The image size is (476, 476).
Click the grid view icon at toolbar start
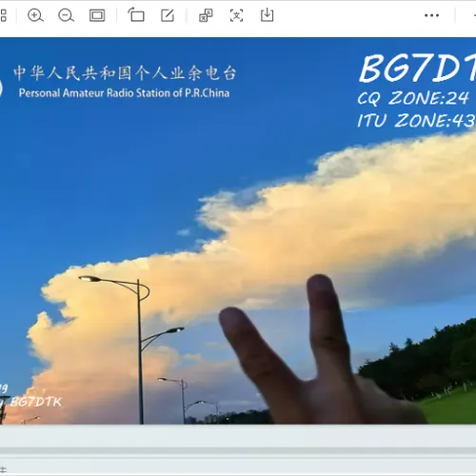click(x=3, y=15)
